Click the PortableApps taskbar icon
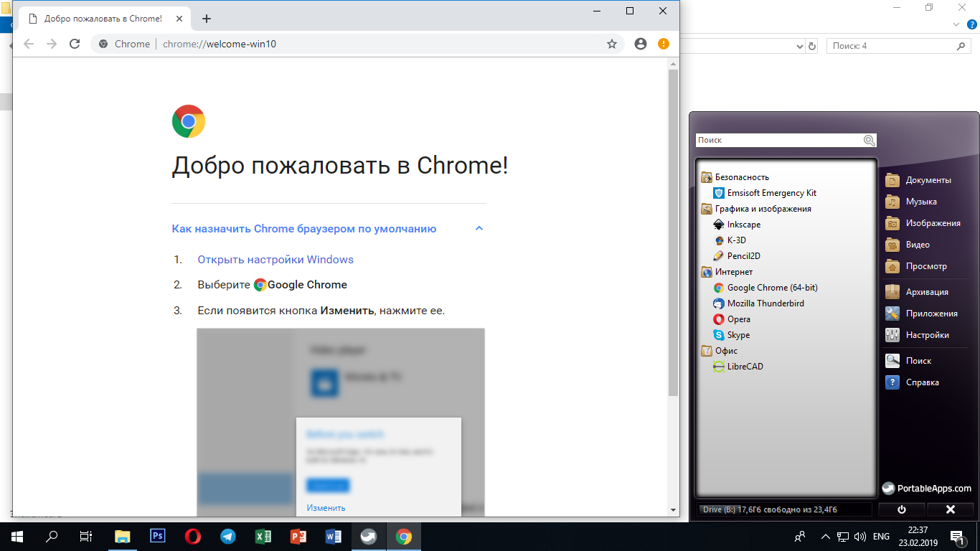The image size is (980, 551). [369, 536]
